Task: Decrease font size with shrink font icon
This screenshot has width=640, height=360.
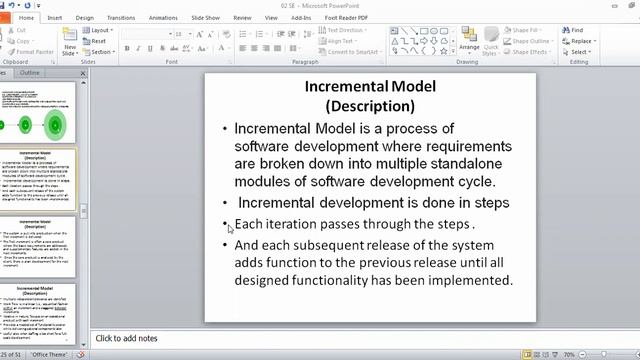Action: tap(211, 35)
